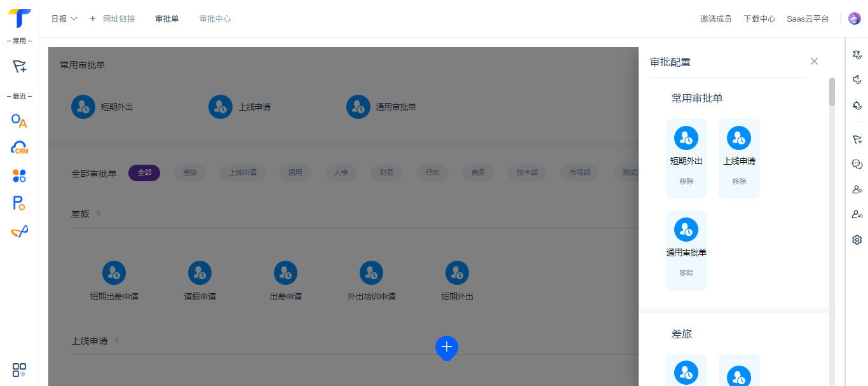868x386 pixels.
Task: Click the 差旅 section header with count 5
Action: pos(86,214)
